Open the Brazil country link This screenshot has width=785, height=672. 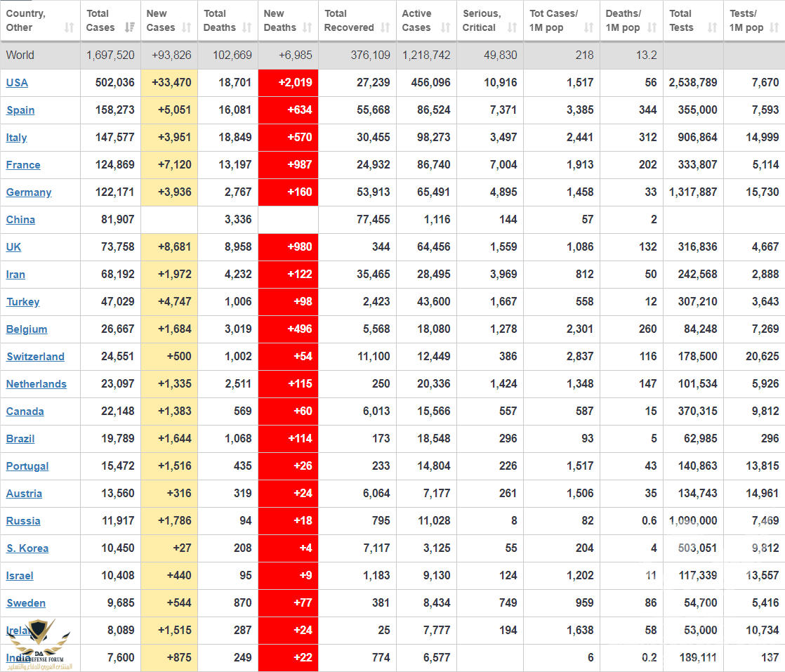point(20,439)
